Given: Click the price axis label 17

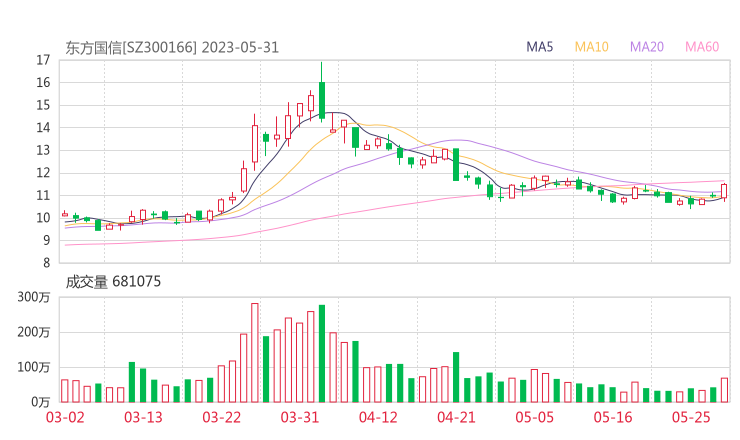Looking at the screenshot, I should pos(43,60).
